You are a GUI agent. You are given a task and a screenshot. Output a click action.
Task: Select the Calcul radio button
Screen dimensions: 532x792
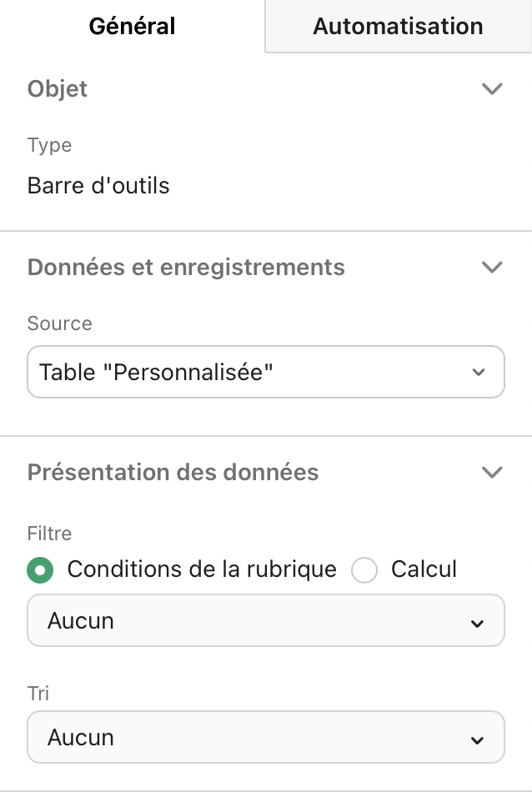(x=364, y=570)
